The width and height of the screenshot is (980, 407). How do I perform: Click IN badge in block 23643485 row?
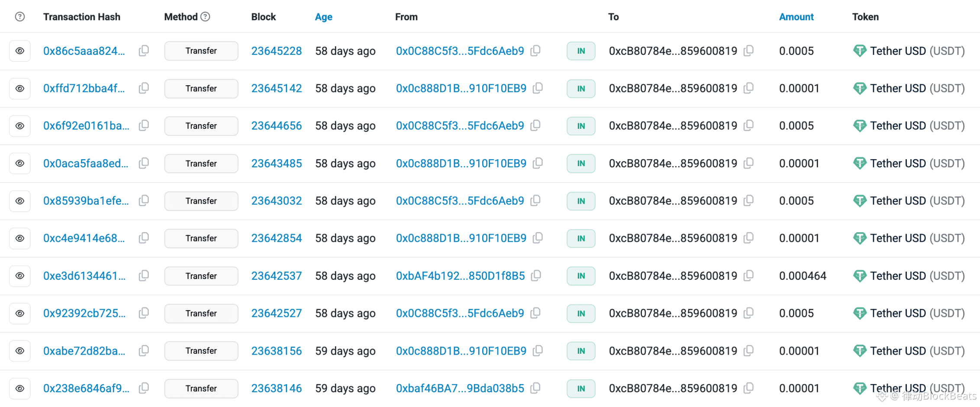[581, 163]
